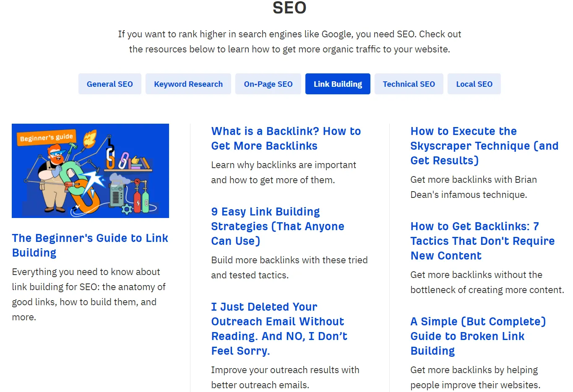Go to the Technical SEO tab

pyautogui.click(x=409, y=84)
